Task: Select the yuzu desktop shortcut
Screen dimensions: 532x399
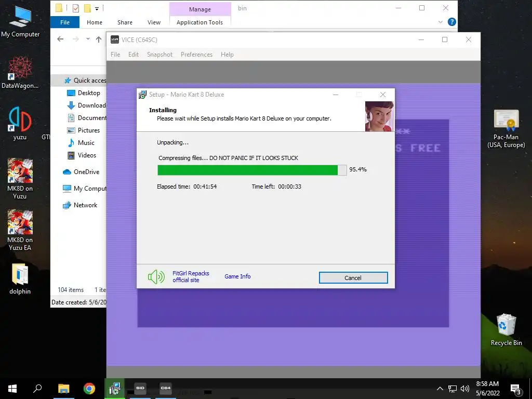Action: point(20,124)
